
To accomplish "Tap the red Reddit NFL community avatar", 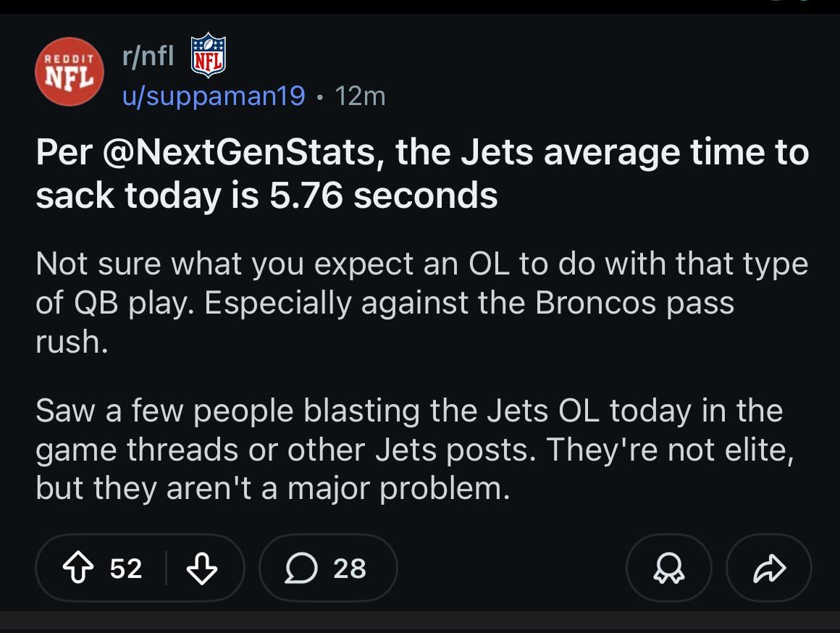I will [70, 71].
